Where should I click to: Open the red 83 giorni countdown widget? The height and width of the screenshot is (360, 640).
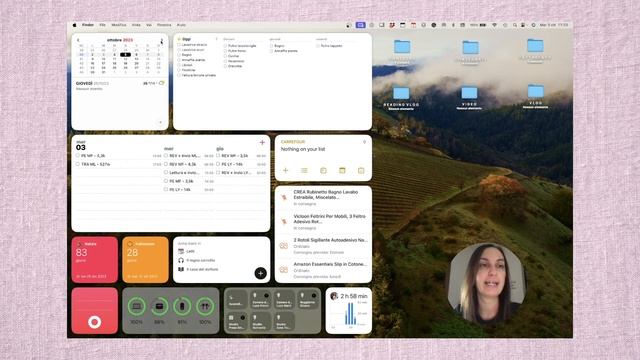pos(95,260)
